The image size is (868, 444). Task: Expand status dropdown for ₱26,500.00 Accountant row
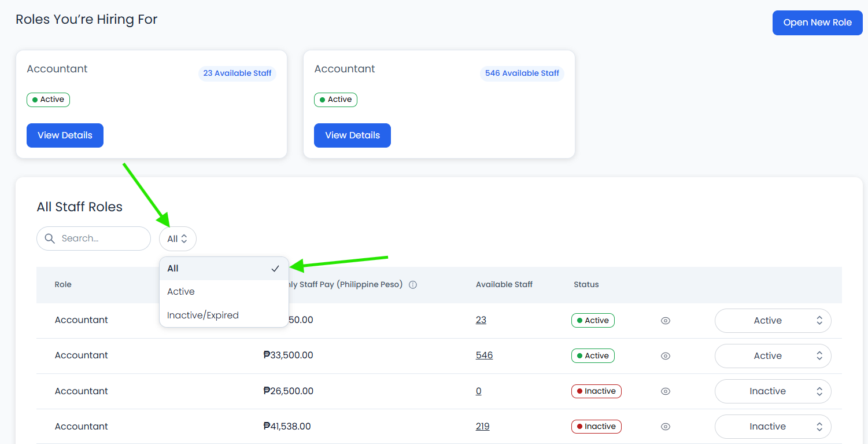773,391
